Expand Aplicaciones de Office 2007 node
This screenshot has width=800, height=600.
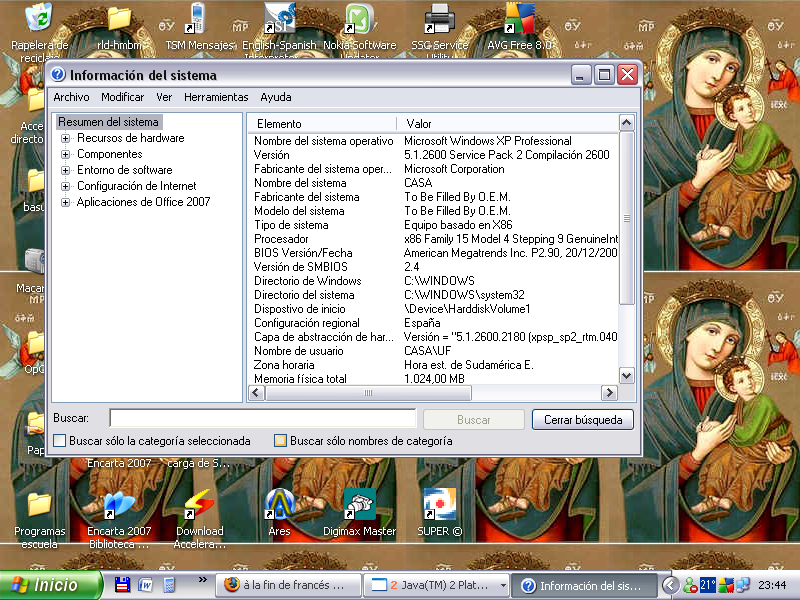tap(66, 202)
